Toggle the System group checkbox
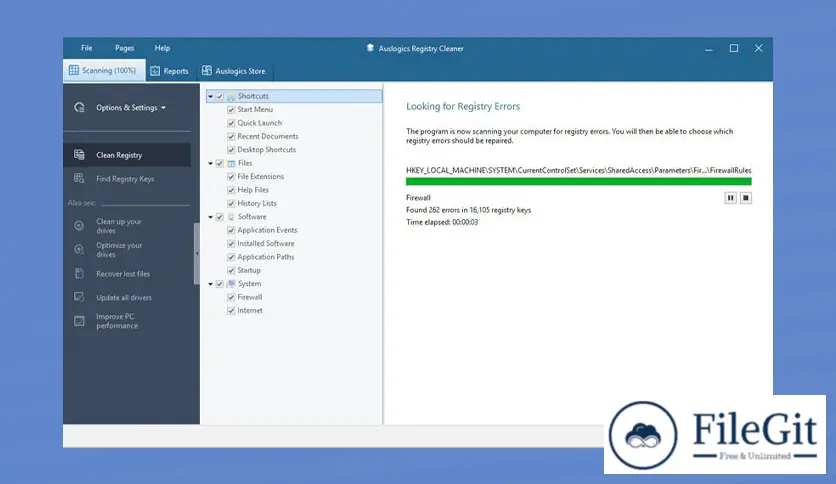Screen dimensions: 836x484 click(220, 284)
